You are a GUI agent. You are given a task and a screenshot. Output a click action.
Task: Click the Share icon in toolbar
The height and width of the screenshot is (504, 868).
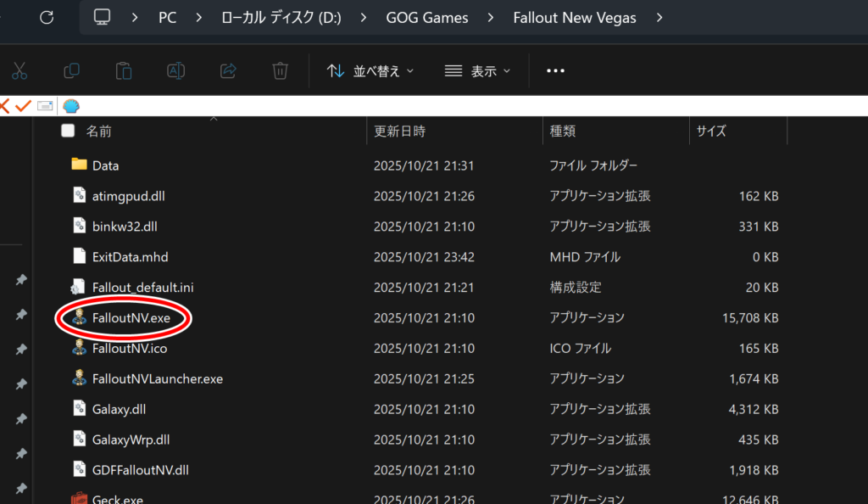(x=228, y=71)
